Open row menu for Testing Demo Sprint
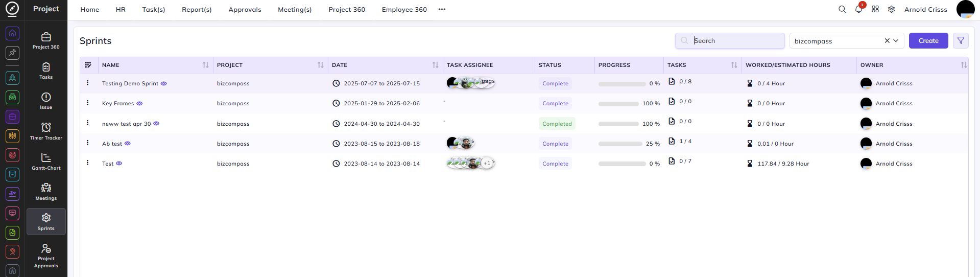Viewport: 980px width, 277px height. click(88, 83)
